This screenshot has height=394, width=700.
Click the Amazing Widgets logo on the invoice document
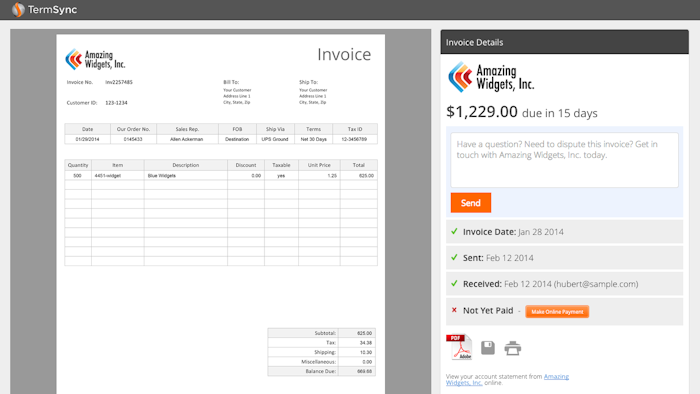[96, 59]
